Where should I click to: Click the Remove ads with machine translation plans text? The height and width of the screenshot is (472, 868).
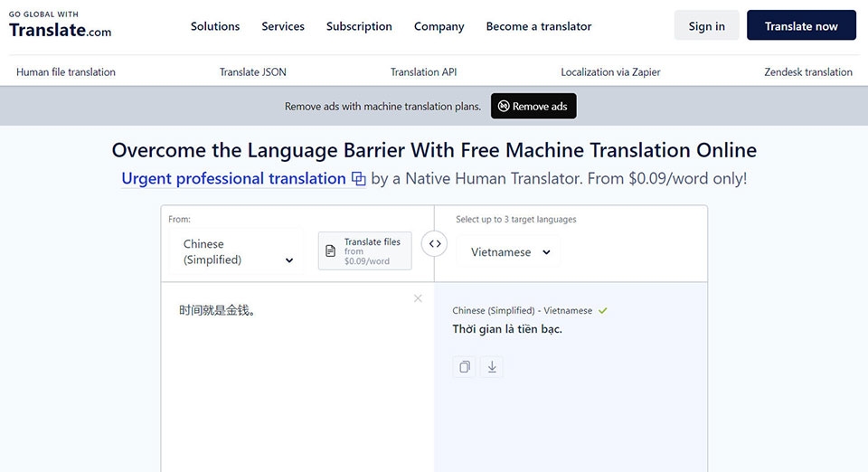(382, 106)
